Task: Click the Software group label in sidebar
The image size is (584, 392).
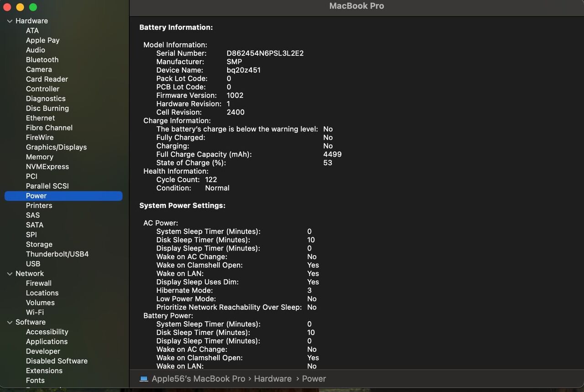Action: pos(31,322)
